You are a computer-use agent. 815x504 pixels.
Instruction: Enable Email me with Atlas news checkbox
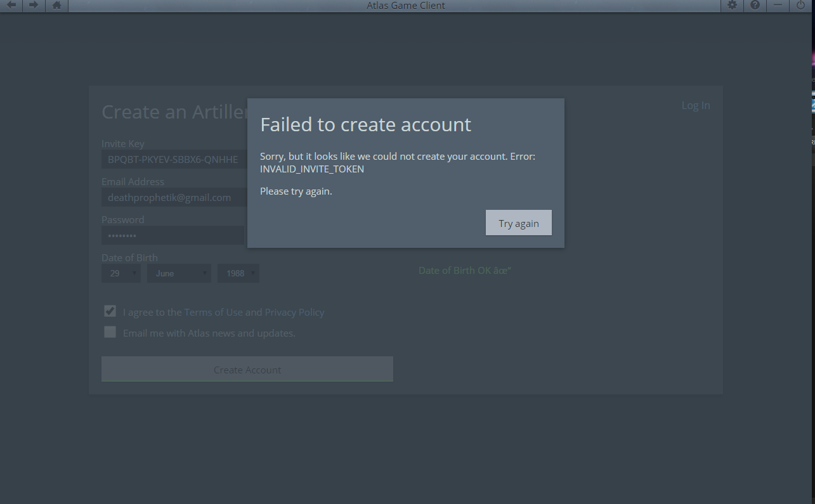coord(110,332)
